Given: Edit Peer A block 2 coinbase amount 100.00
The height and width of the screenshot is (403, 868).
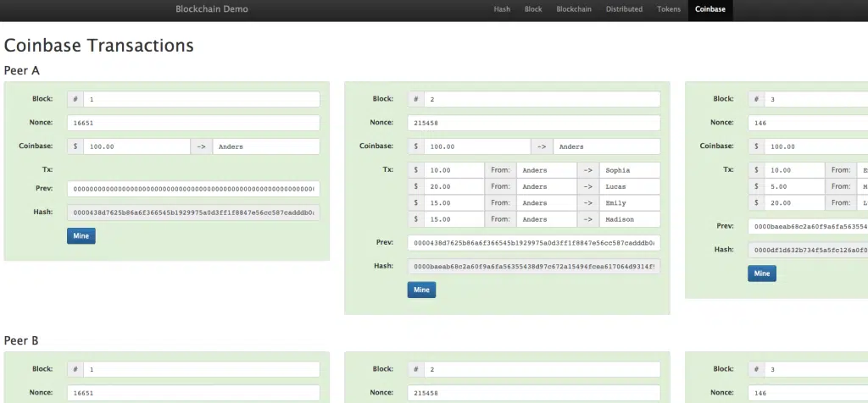Looking at the screenshot, I should pyautogui.click(x=477, y=146).
